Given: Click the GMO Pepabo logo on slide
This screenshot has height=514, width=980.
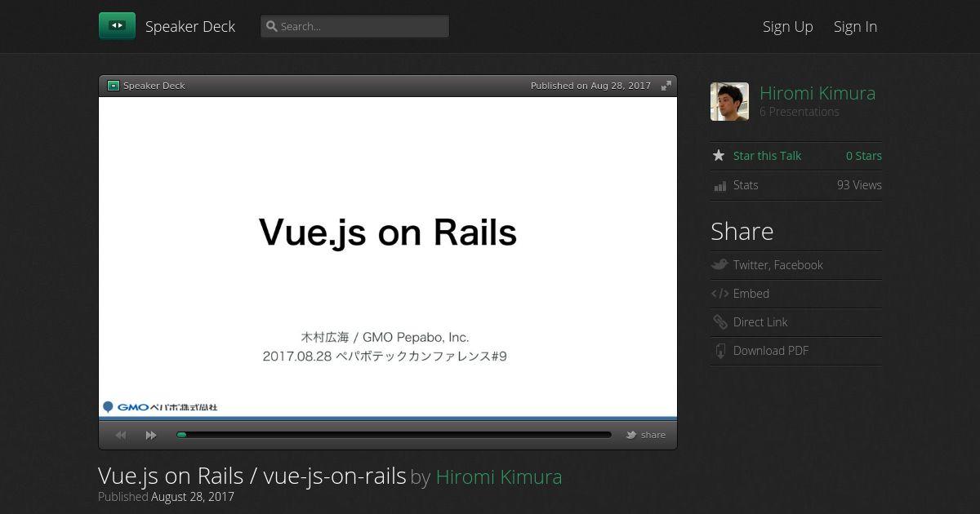Looking at the screenshot, I should point(160,407).
